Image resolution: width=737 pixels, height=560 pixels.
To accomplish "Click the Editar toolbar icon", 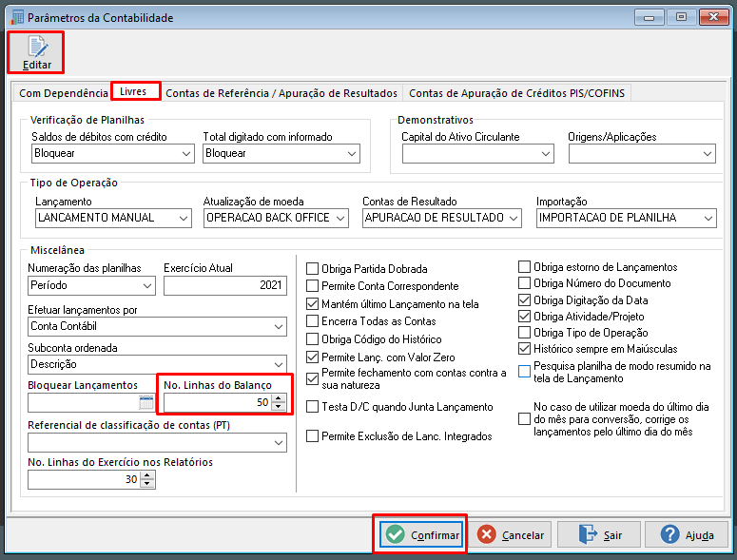I will tap(36, 52).
